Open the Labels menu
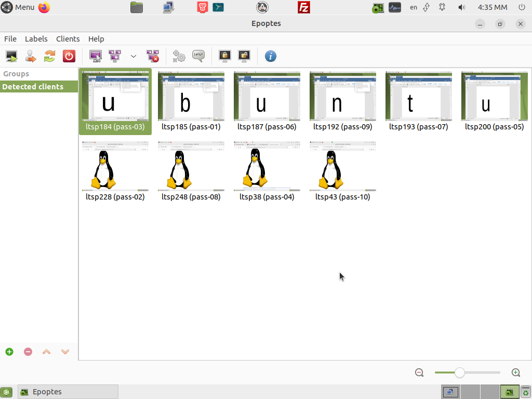Image resolution: width=532 pixels, height=399 pixels. (36, 39)
